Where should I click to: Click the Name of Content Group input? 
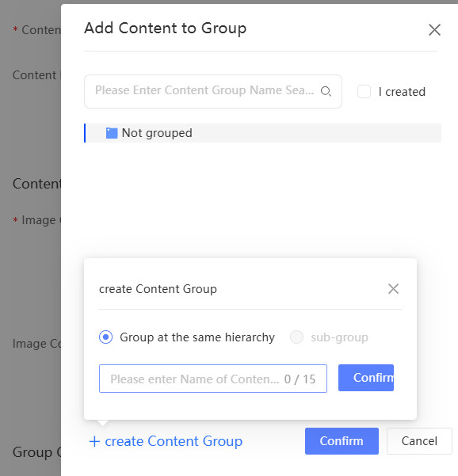coord(213,379)
